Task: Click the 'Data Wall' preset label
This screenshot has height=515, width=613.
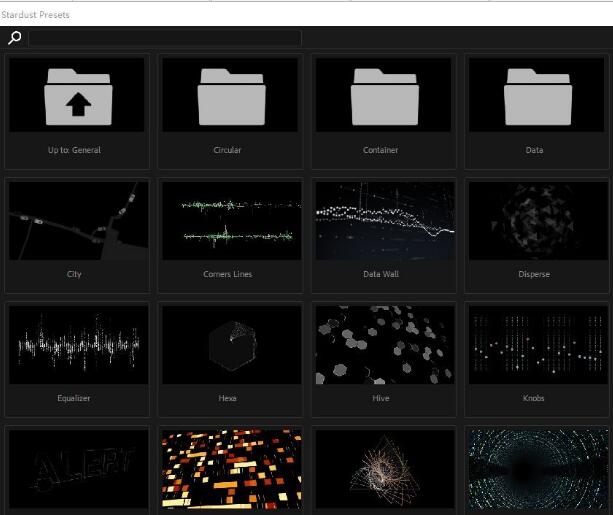Action: 381,274
